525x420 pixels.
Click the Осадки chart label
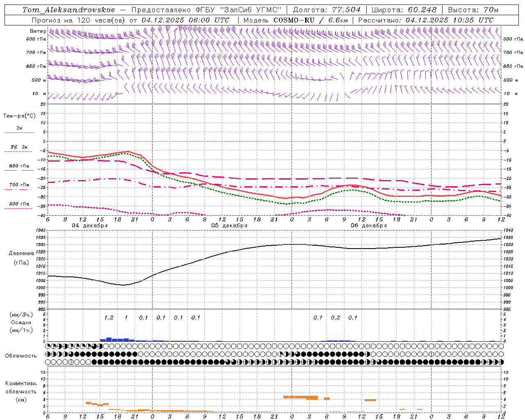coord(21,322)
